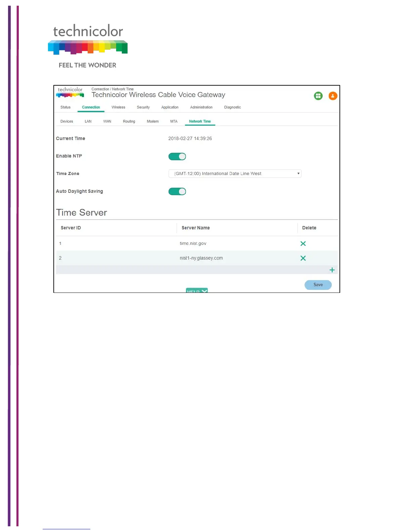Image resolution: width=411 pixels, height=532 pixels.
Task: Go to the Status tab
Action: [65, 107]
